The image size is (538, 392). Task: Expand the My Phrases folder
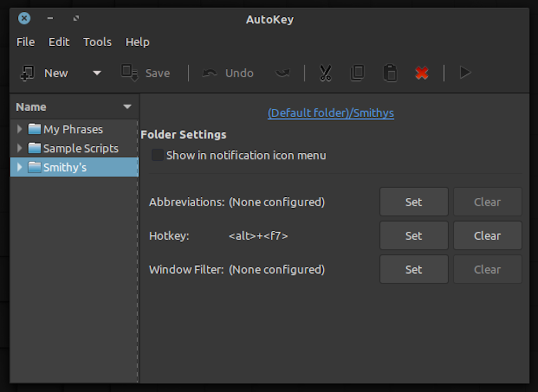pyautogui.click(x=20, y=130)
